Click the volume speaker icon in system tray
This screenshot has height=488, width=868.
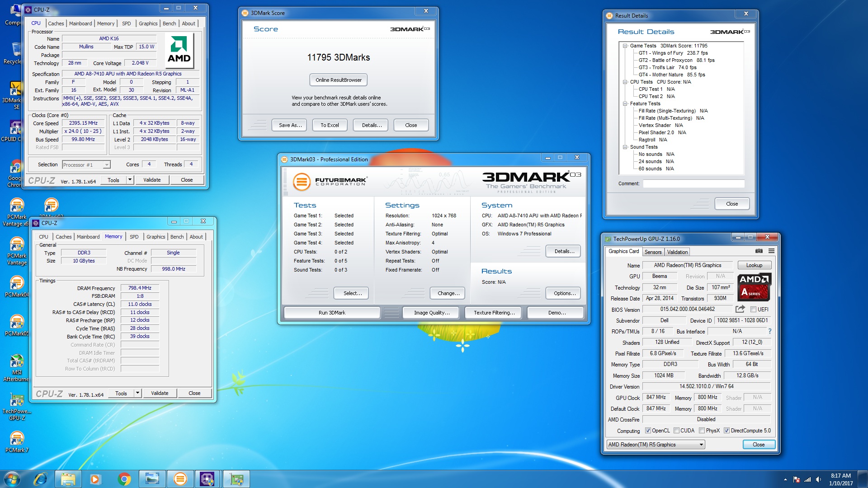pyautogui.click(x=818, y=479)
